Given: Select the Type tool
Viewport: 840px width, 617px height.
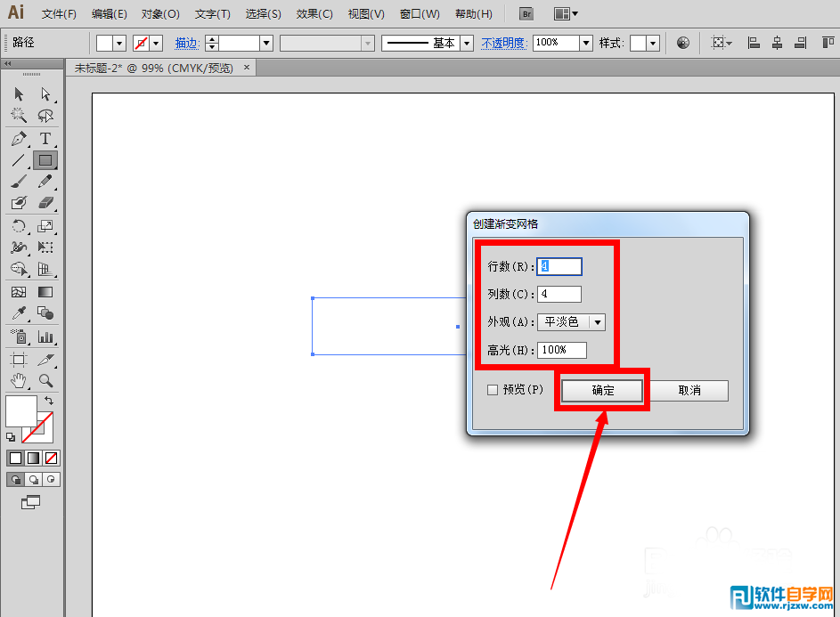Looking at the screenshot, I should coord(45,139).
